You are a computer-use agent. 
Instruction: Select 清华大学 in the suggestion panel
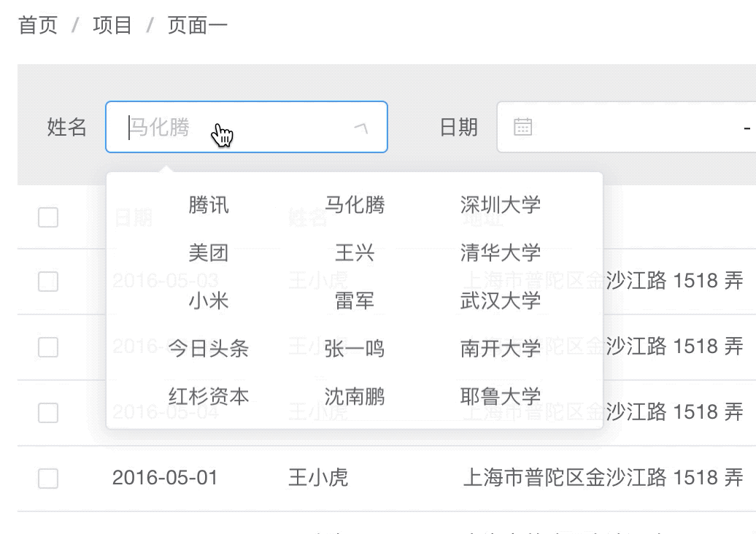501,252
